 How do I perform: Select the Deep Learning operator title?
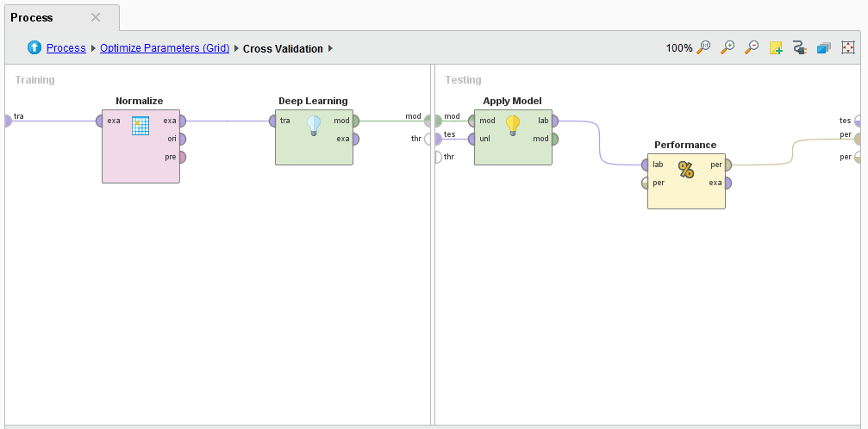(313, 102)
